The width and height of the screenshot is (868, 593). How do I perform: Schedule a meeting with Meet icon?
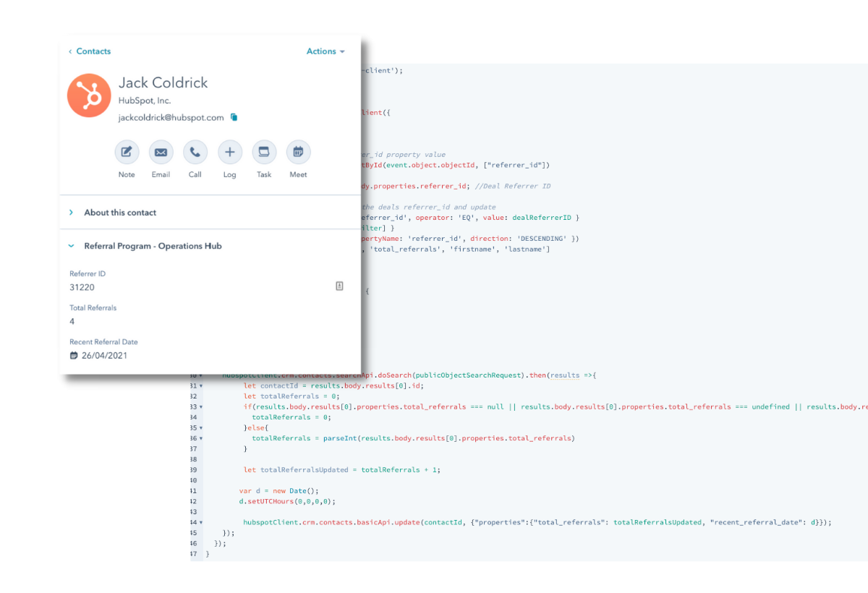pos(298,152)
